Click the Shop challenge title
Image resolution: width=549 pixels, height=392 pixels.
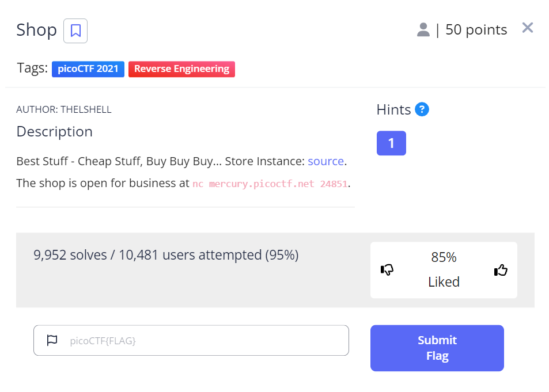pos(36,30)
